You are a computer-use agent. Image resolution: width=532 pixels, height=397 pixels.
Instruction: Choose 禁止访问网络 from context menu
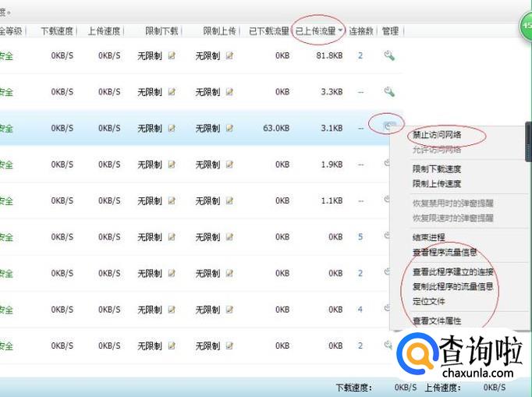437,135
